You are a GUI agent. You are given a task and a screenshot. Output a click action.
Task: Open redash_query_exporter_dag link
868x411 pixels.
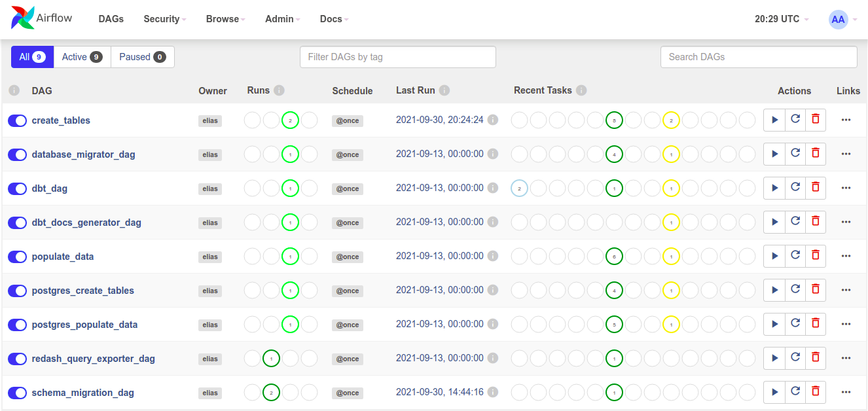pyautogui.click(x=94, y=359)
